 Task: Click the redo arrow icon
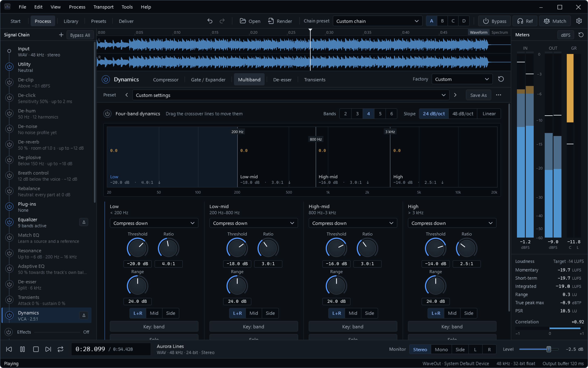tap(222, 21)
